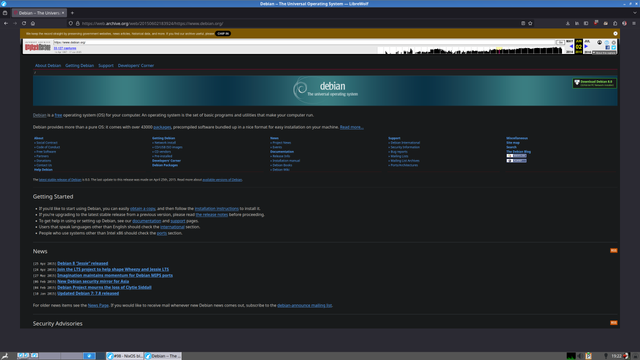Viewport: 640px width, 360px height.
Task: Go to previous Wayback capture arrow
Action: pos(571,47)
